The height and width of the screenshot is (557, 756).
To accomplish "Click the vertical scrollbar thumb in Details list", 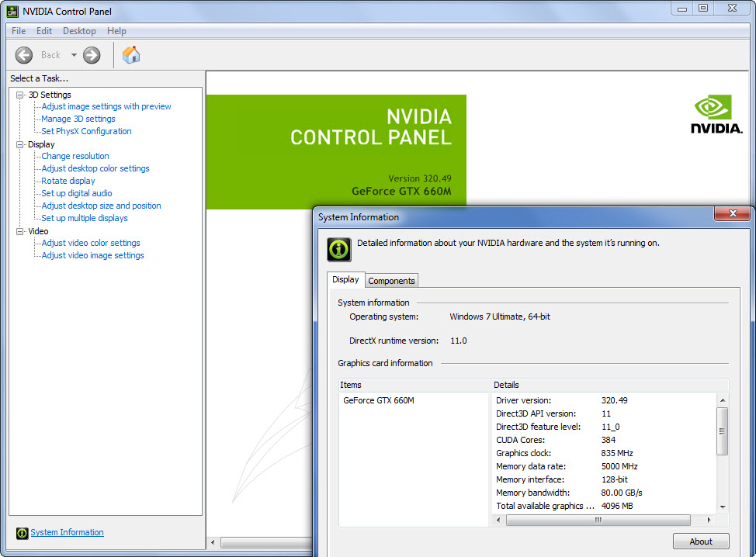I will click(722, 431).
